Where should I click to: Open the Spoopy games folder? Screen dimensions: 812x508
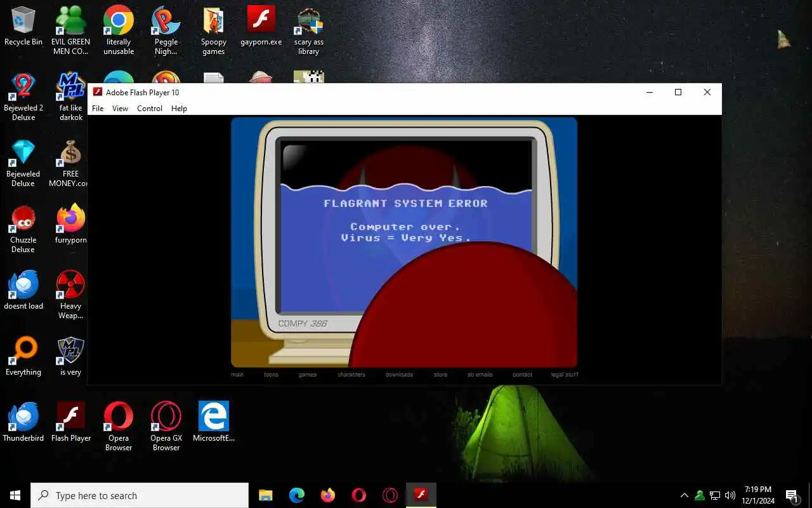[214, 30]
